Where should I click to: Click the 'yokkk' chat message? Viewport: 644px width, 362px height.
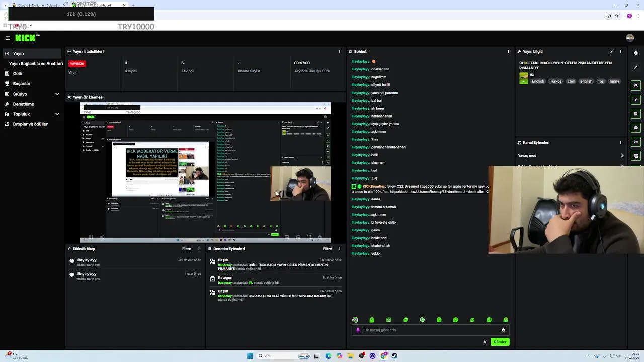click(x=375, y=253)
